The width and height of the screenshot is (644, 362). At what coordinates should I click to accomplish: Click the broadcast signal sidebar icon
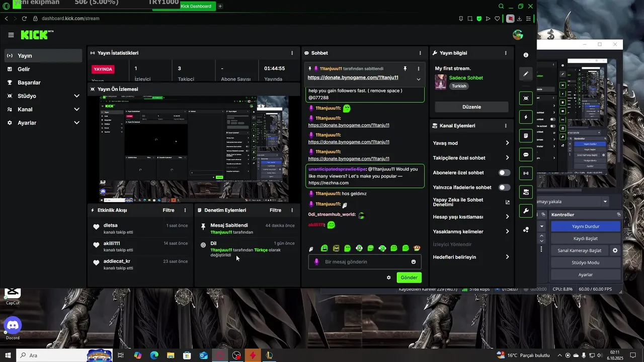pyautogui.click(x=526, y=173)
